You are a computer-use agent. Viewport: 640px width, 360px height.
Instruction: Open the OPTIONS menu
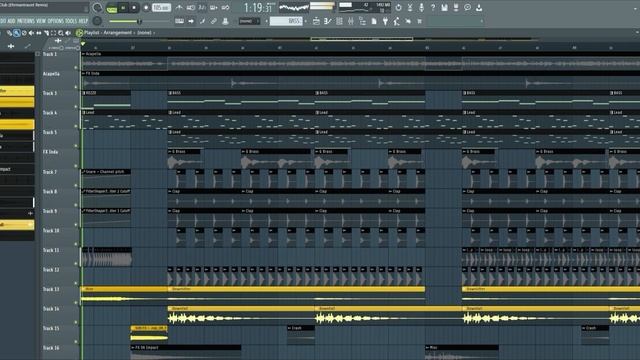(56, 21)
